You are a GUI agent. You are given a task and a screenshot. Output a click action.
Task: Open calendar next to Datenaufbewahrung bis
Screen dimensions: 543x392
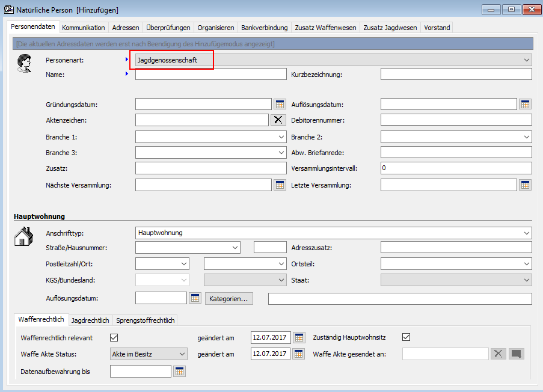tap(179, 372)
